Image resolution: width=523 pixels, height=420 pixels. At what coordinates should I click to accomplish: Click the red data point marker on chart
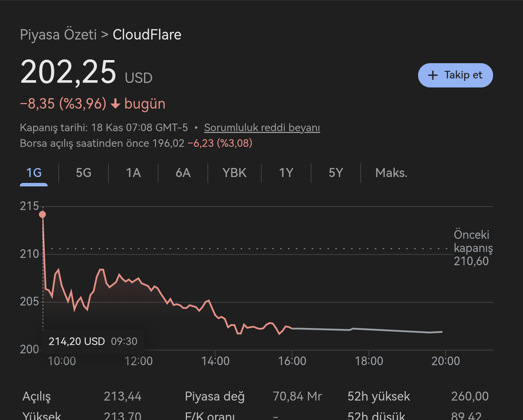(42, 214)
